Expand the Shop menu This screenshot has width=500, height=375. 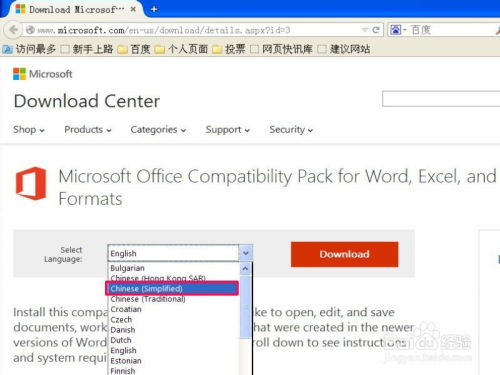coord(29,129)
